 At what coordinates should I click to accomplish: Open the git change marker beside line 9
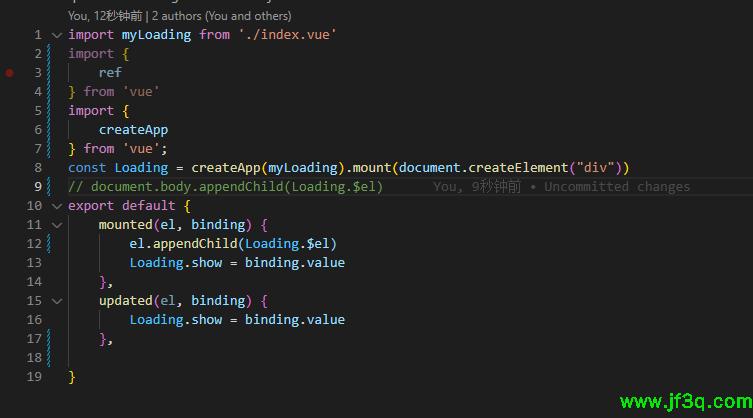(49, 187)
